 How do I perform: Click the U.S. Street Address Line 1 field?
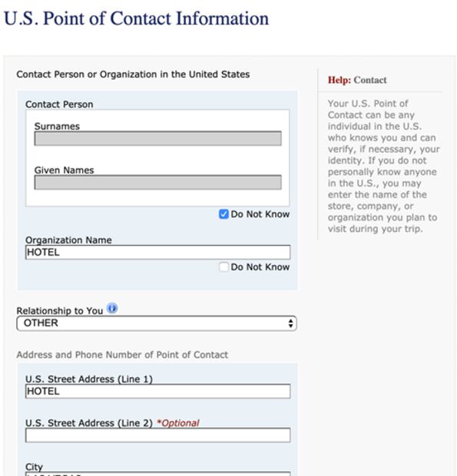[158, 392]
